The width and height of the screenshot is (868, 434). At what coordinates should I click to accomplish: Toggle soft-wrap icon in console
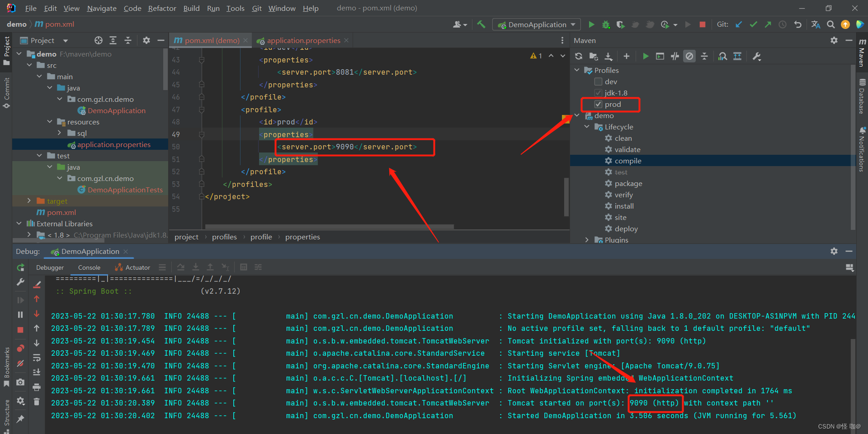(37, 358)
